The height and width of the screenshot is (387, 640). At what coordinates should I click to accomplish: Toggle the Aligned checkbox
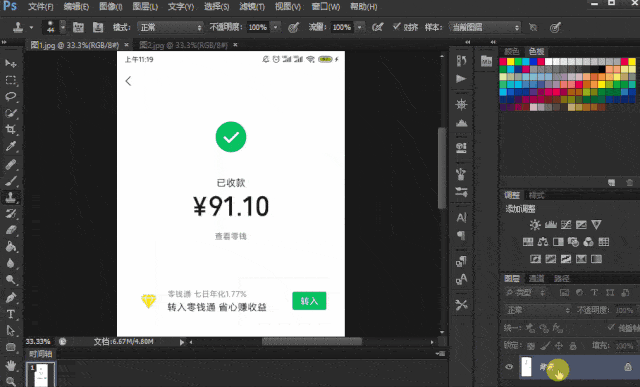(396, 27)
